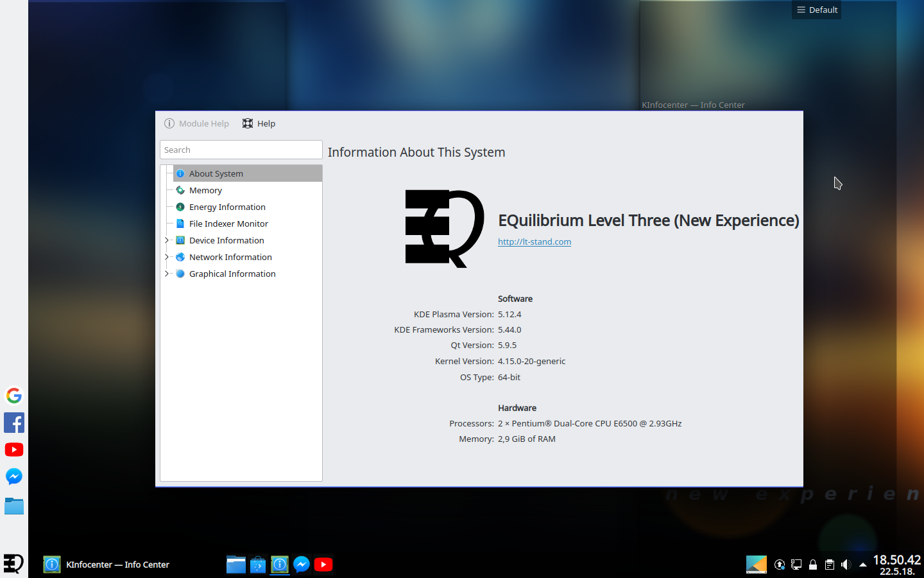924x578 pixels.
Task: Open the http://lt-stand.com link
Action: pyautogui.click(x=535, y=241)
